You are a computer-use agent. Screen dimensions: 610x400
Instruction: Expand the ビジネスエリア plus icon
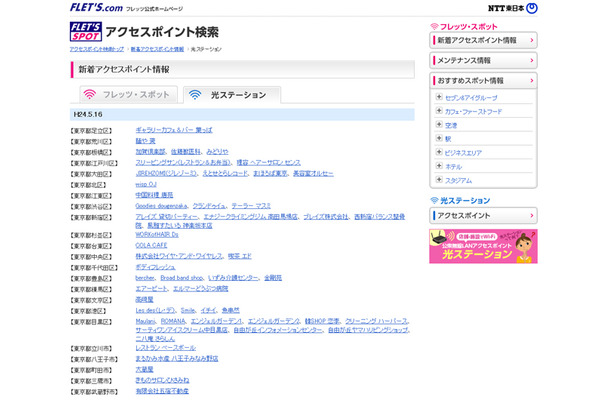(x=439, y=152)
